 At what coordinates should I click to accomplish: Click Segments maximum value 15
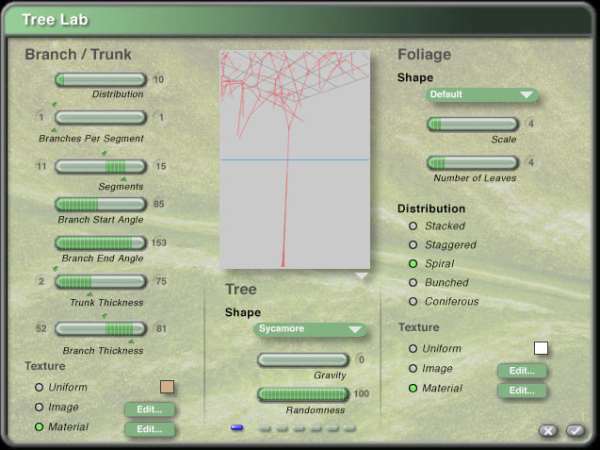tap(161, 166)
